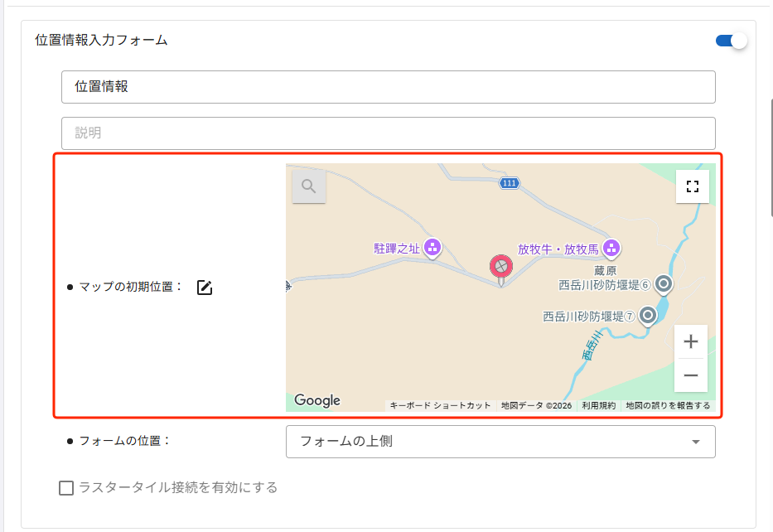Click the 西岳川 river label on map

click(592, 346)
